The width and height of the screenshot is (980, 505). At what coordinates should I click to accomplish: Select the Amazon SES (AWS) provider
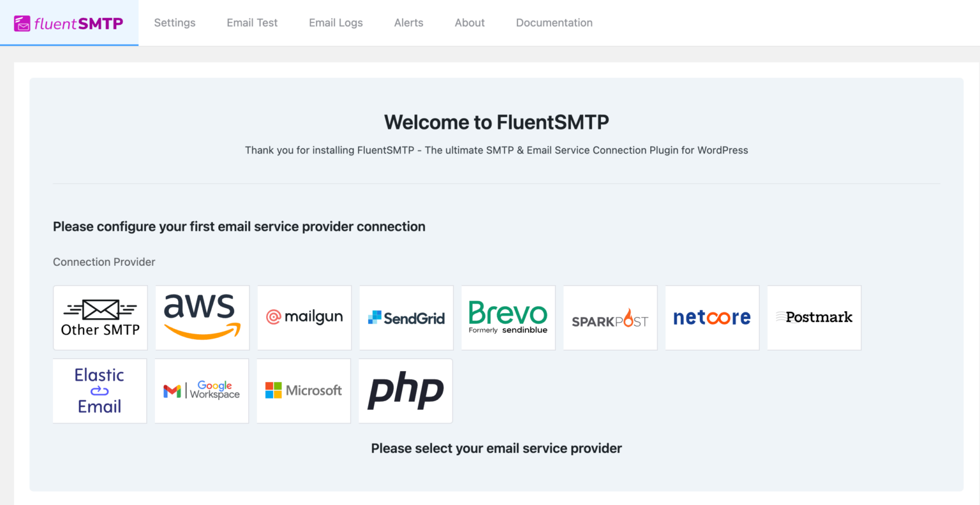pyautogui.click(x=202, y=318)
